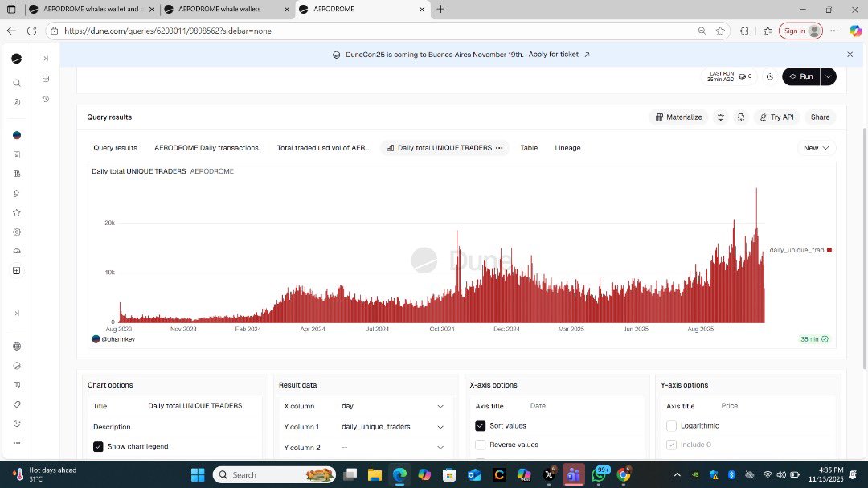
Task: Open the alert icon next to Materialize
Action: (x=721, y=117)
